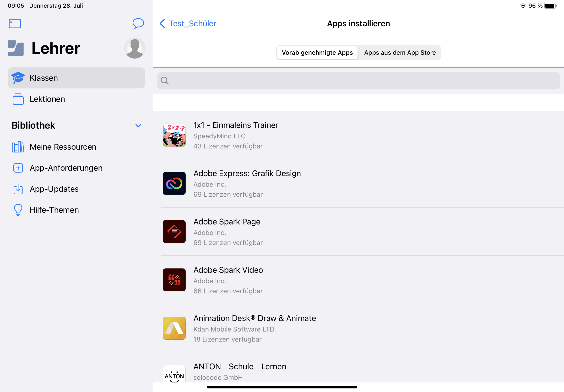
Task: Select ANTON - Schule - Lernen title
Action: pyautogui.click(x=240, y=366)
